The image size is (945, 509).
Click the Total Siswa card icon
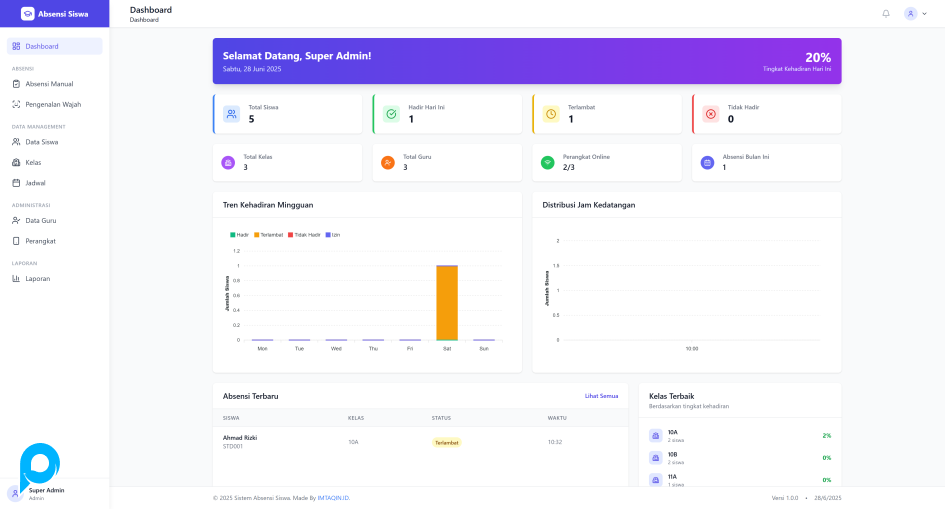pos(231,114)
